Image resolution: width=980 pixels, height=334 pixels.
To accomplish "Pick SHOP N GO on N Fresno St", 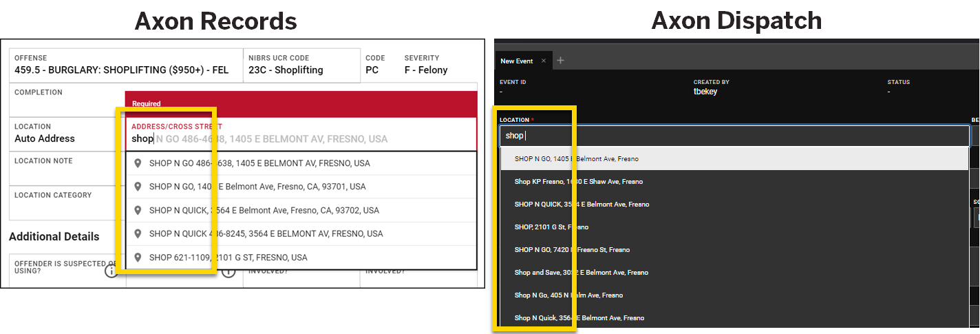I will [x=572, y=250].
